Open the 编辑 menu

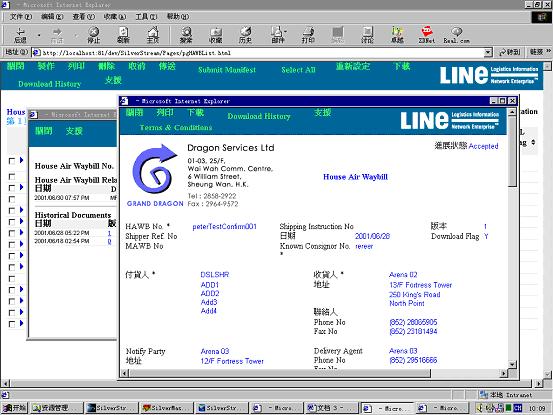pos(52,17)
